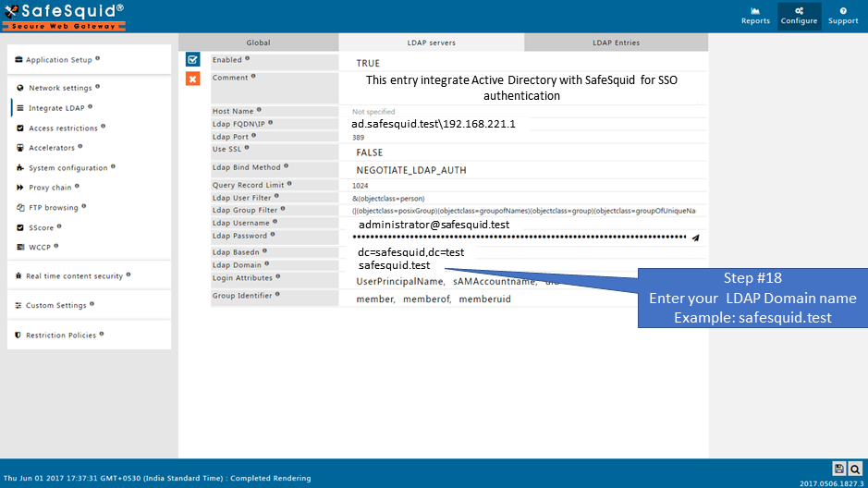The width and height of the screenshot is (868, 488).
Task: Click the Ldap User Filter field
Action: [x=523, y=198]
